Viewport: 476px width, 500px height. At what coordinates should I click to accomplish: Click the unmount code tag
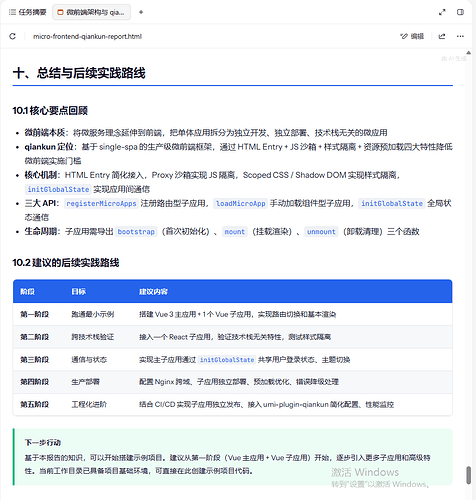click(x=321, y=232)
